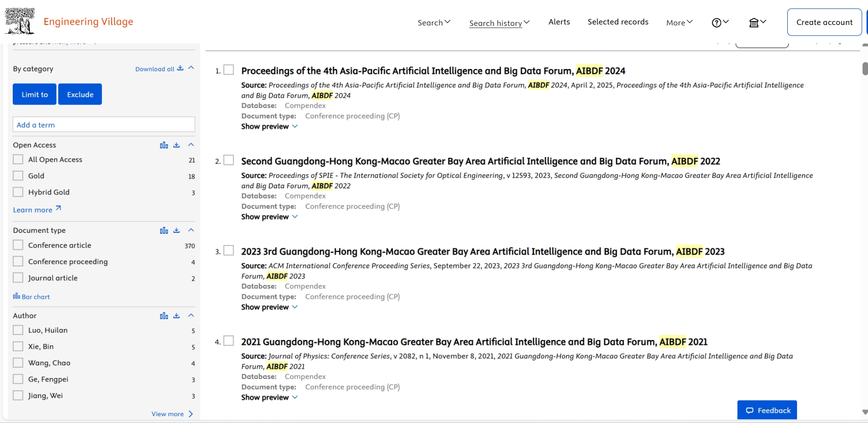Collapse the Document type facet

[191, 230]
